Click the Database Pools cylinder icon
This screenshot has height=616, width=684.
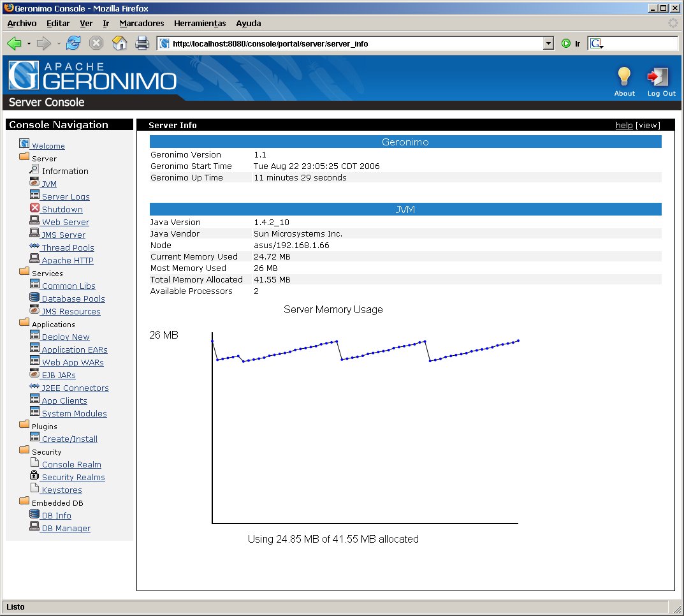click(x=34, y=297)
